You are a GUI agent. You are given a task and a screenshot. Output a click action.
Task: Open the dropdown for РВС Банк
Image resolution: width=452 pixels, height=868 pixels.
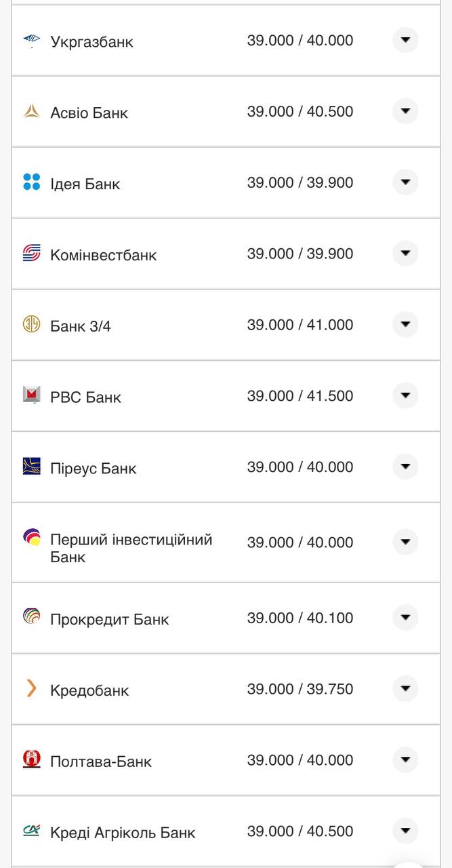click(405, 395)
